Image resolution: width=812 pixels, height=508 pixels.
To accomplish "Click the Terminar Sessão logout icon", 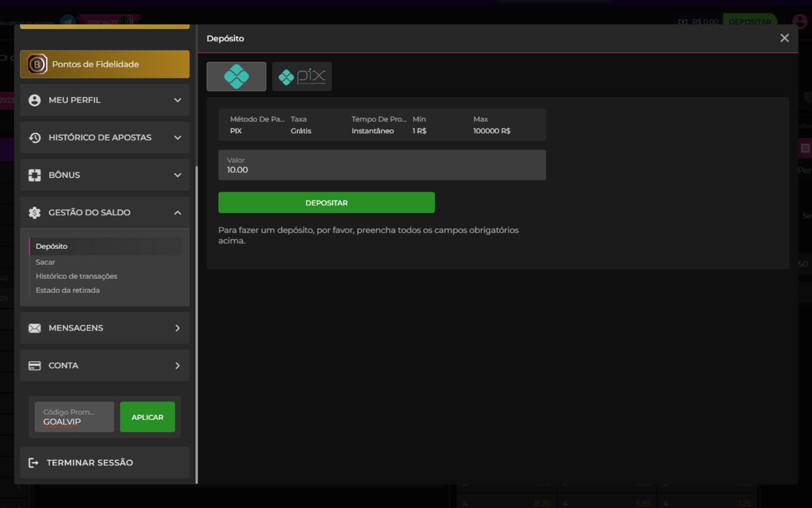I will coord(33,463).
